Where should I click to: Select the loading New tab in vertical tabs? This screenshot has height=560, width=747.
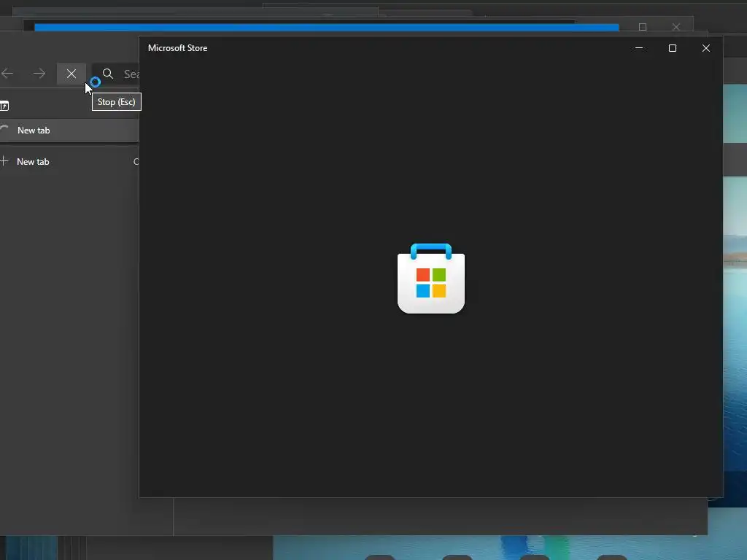click(69, 131)
